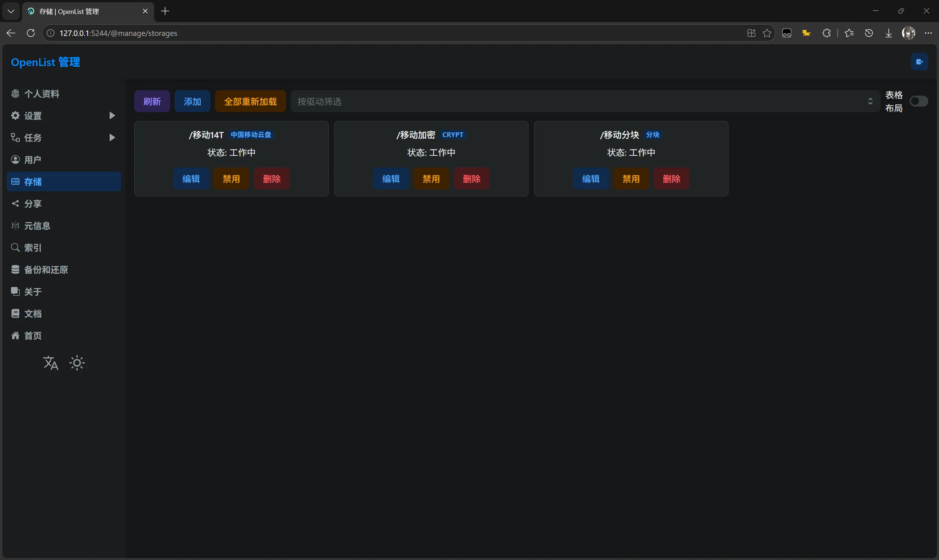
Task: Select the 存储 OpenList browser tab
Action: click(x=88, y=11)
